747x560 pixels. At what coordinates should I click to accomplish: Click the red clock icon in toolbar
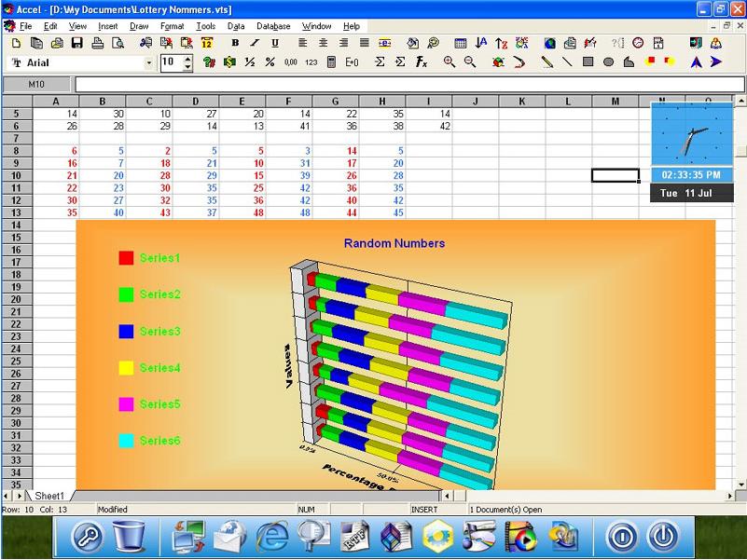coord(638,44)
